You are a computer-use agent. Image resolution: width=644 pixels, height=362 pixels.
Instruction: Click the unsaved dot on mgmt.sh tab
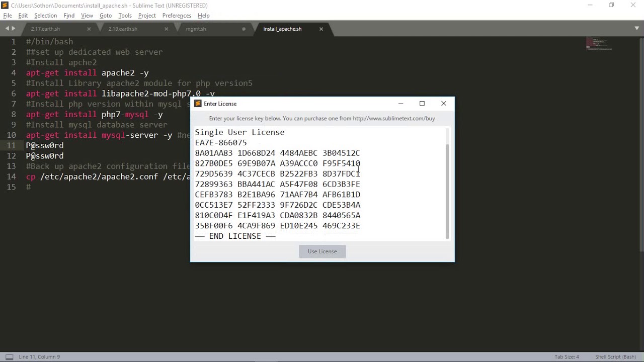tap(244, 29)
